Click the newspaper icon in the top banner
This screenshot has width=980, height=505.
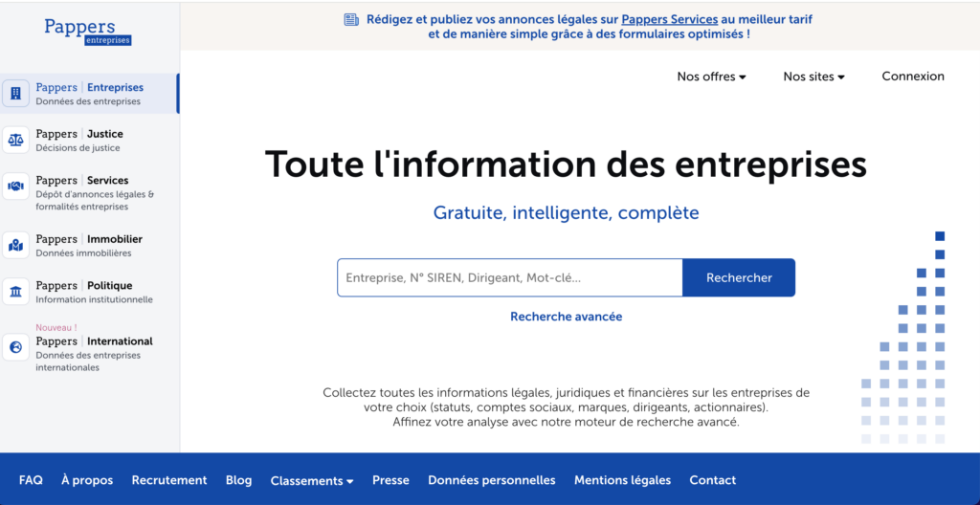pos(351,19)
